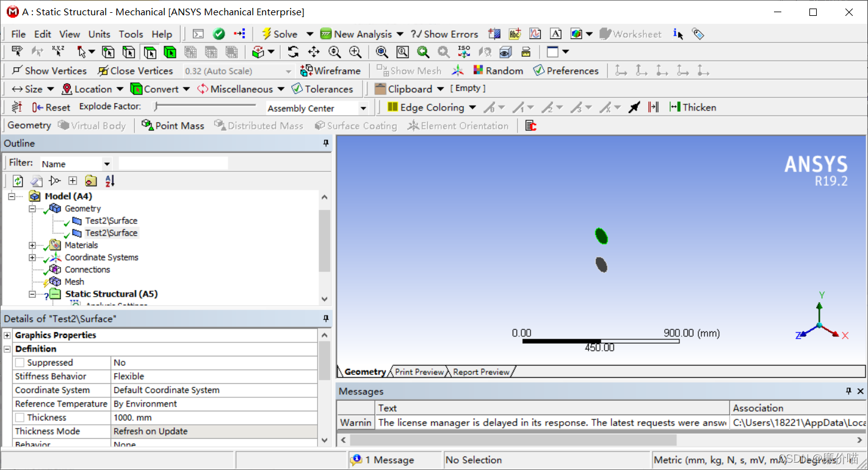868x470 pixels.
Task: Click the Sort A-Z icon in Outline
Action: point(109,181)
